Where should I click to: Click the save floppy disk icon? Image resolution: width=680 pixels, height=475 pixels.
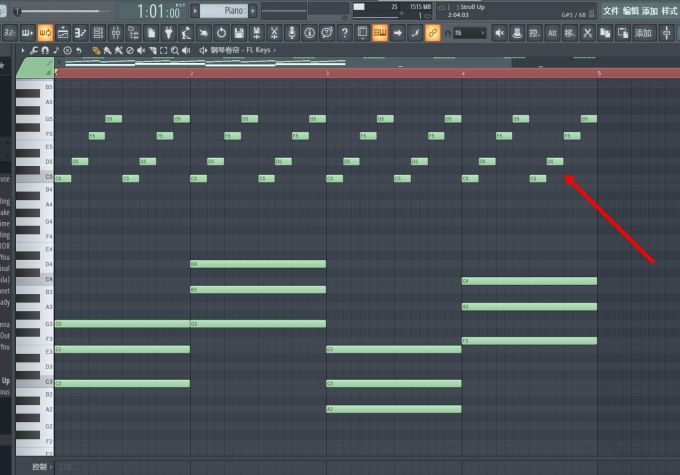click(x=239, y=33)
